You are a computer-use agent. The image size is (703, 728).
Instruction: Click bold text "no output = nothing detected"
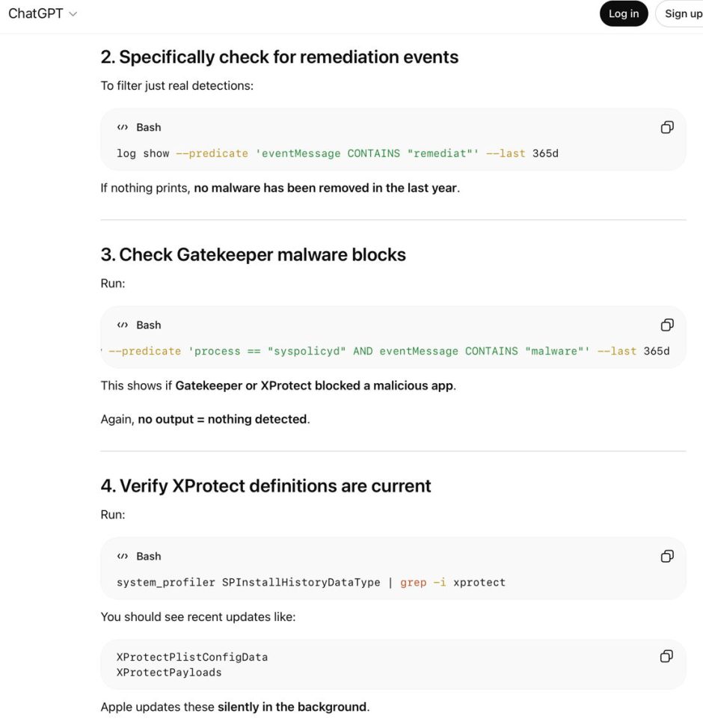[222, 419]
